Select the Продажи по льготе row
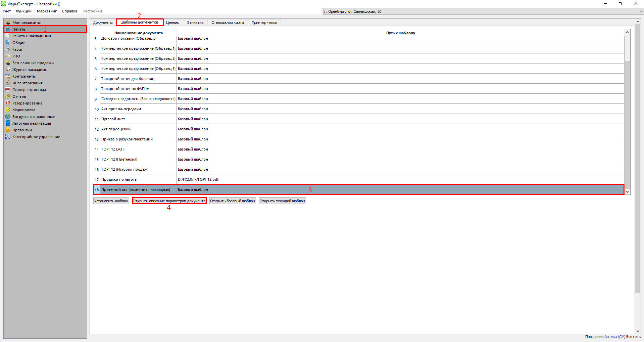This screenshot has height=342, width=644. 119,179
